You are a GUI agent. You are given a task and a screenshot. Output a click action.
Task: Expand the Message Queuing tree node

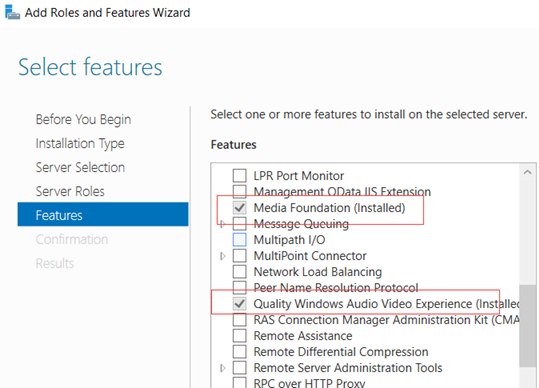tap(222, 224)
